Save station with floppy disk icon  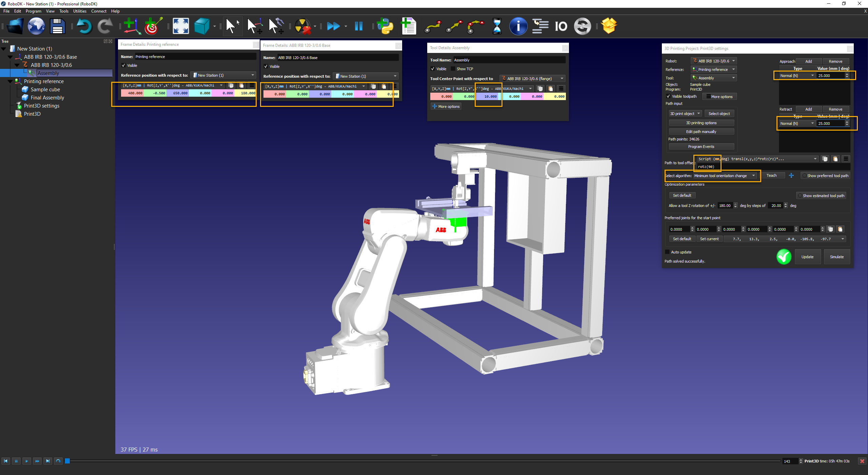tap(57, 26)
